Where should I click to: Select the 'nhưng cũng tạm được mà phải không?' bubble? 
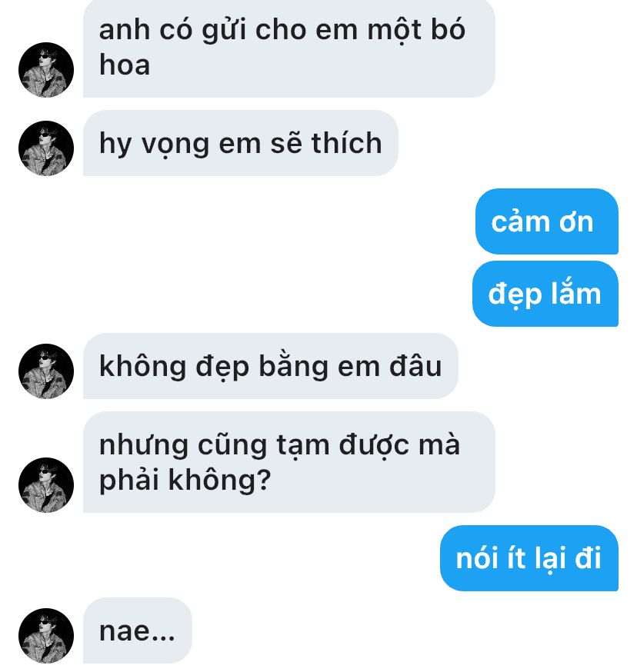289,462
